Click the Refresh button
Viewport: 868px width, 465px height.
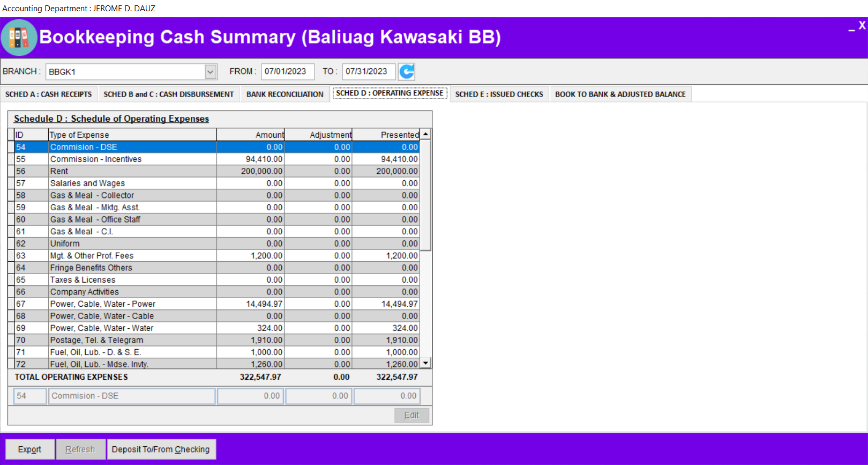pos(80,449)
